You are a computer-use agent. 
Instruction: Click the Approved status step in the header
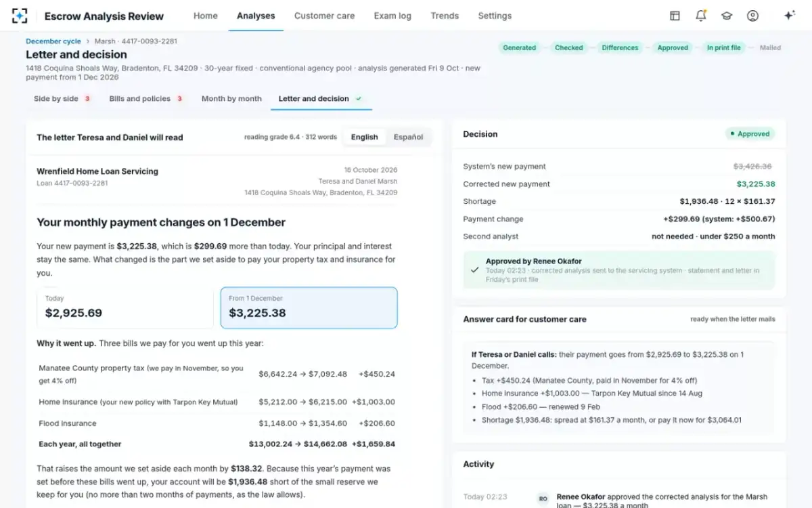click(x=673, y=47)
